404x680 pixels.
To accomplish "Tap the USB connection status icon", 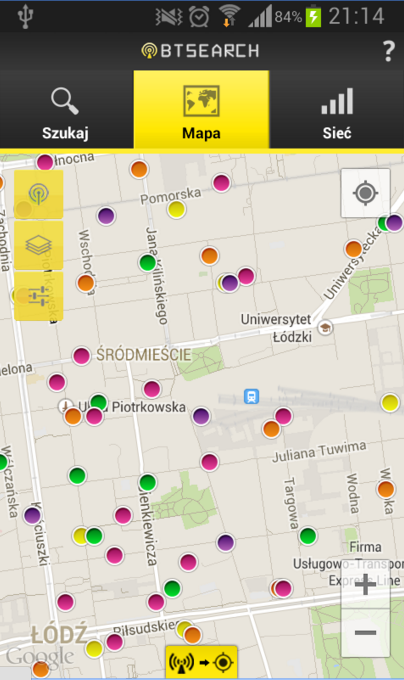I will [x=25, y=16].
